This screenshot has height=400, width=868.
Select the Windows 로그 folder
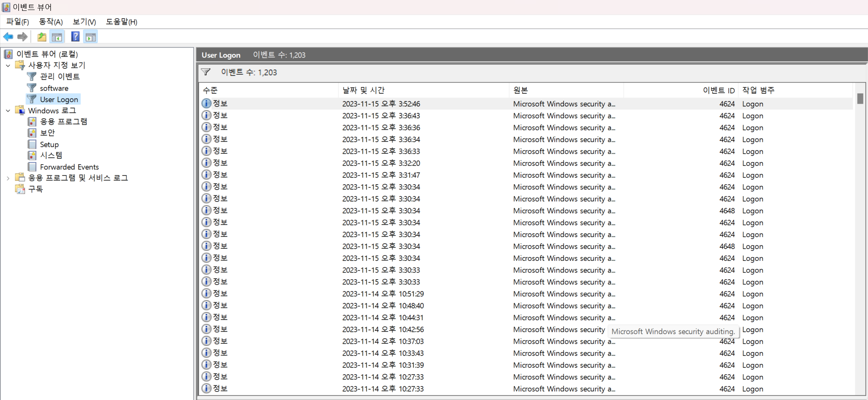point(52,110)
